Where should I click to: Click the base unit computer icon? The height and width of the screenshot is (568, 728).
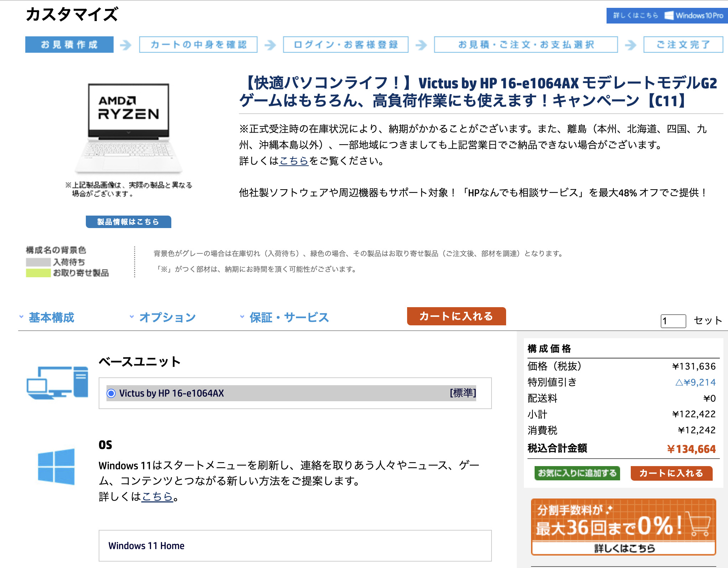click(57, 383)
